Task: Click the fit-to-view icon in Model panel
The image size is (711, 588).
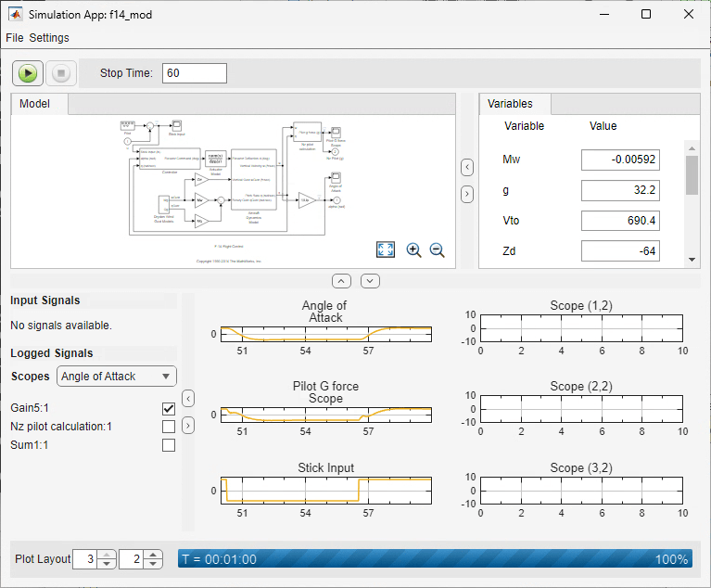Action: point(387,249)
